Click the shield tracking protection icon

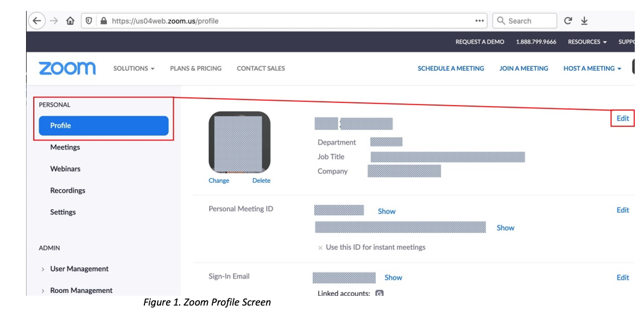click(x=89, y=21)
